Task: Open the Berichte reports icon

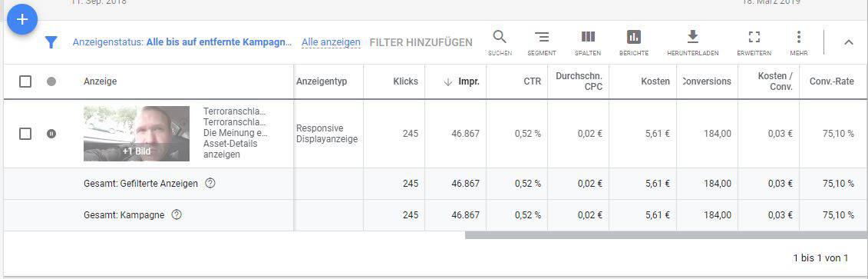Action: tap(634, 43)
